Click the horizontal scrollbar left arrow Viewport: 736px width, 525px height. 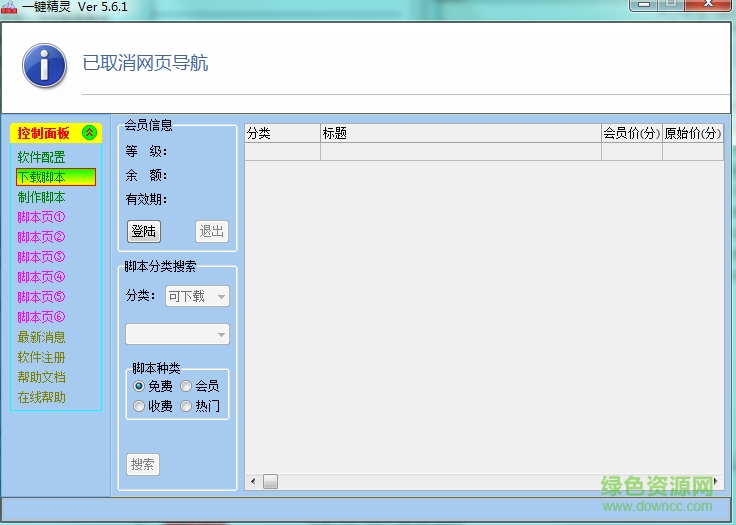point(253,481)
